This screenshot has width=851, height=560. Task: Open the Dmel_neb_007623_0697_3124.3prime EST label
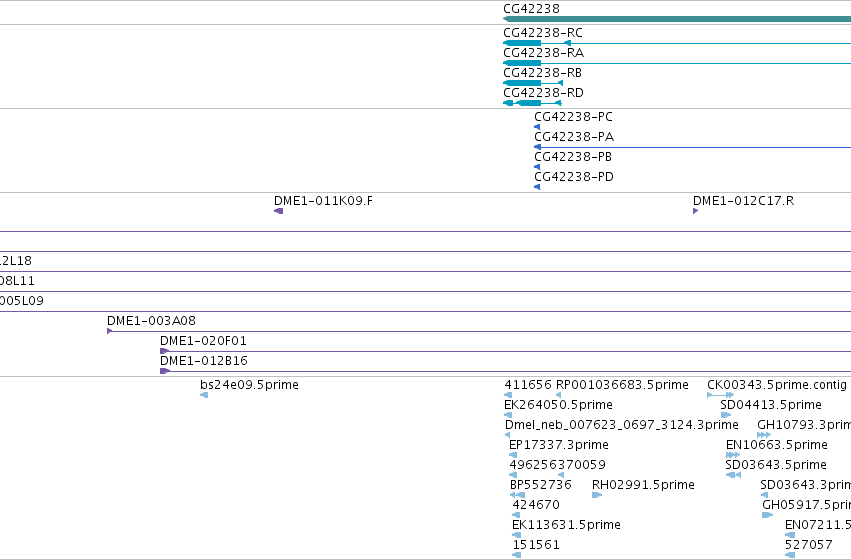(622, 425)
